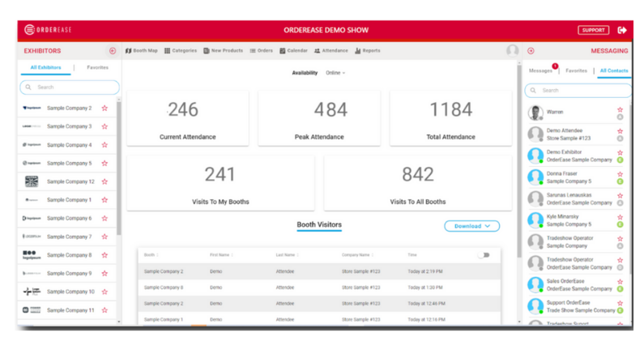Favorite Sample Company 4 star

[104, 145]
